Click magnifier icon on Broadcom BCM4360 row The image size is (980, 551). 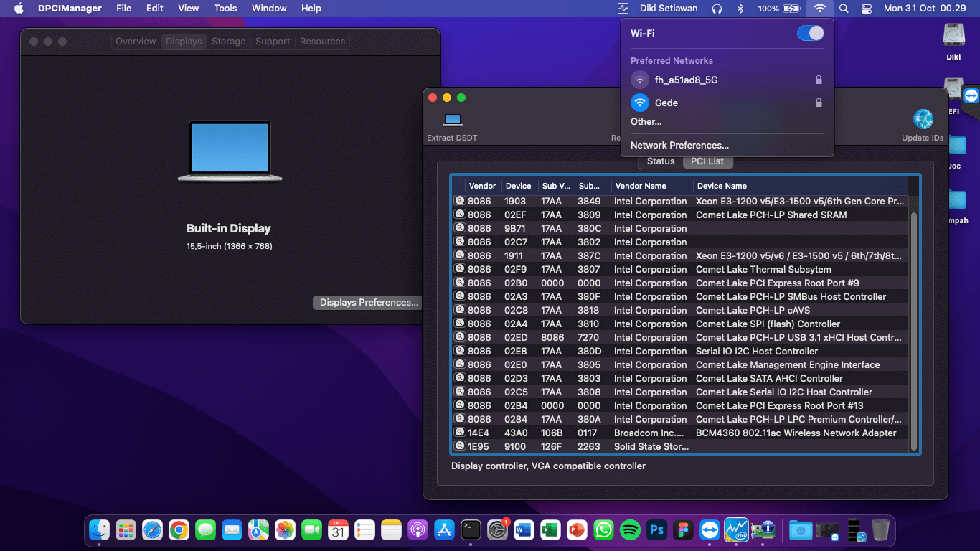point(460,433)
